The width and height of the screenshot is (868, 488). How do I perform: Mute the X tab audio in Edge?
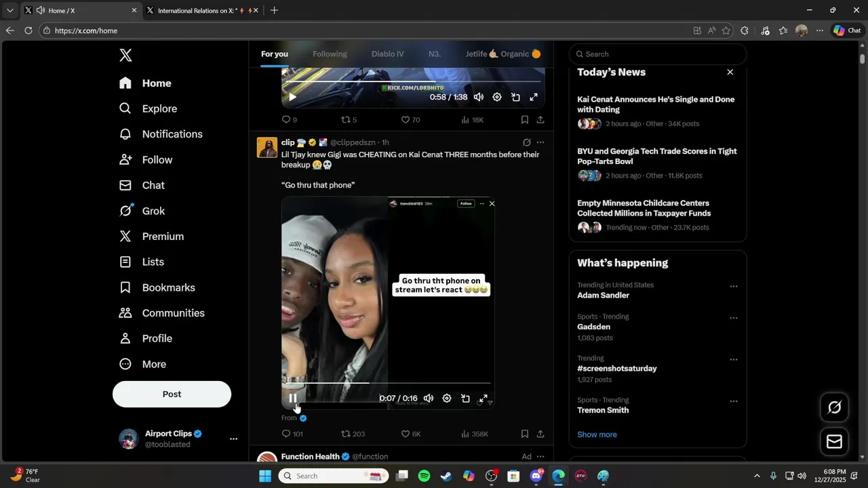[x=40, y=10]
